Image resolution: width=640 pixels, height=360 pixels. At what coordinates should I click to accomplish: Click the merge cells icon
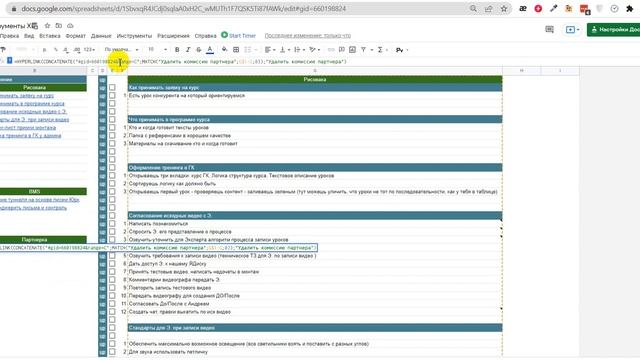coord(248,49)
